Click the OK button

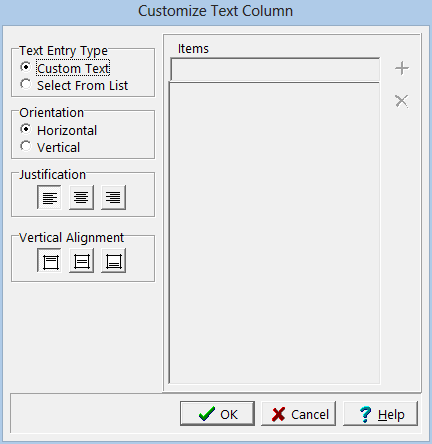click(x=217, y=414)
